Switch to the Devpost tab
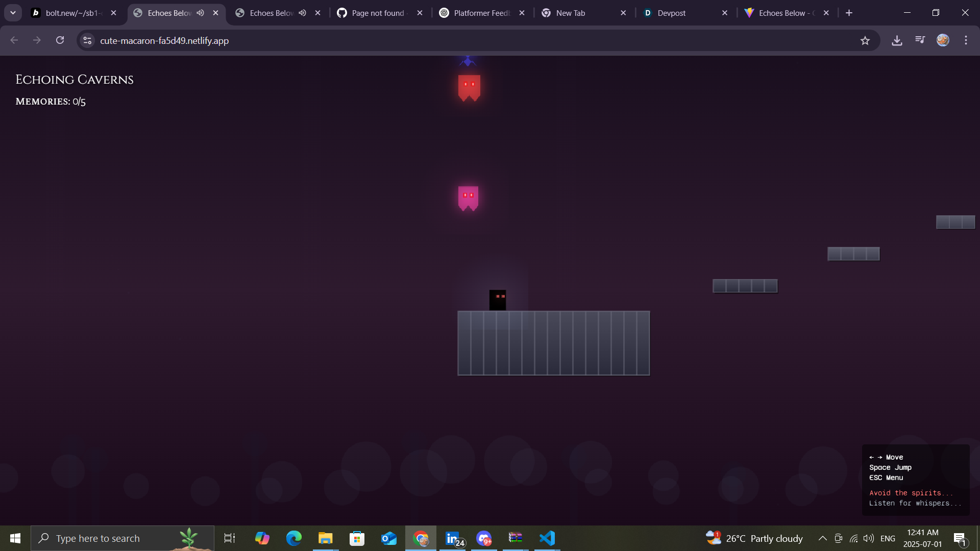The image size is (980, 551). point(671,13)
